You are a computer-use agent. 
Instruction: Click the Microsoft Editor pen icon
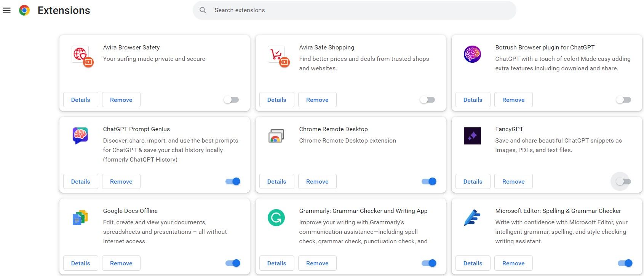coord(472,218)
